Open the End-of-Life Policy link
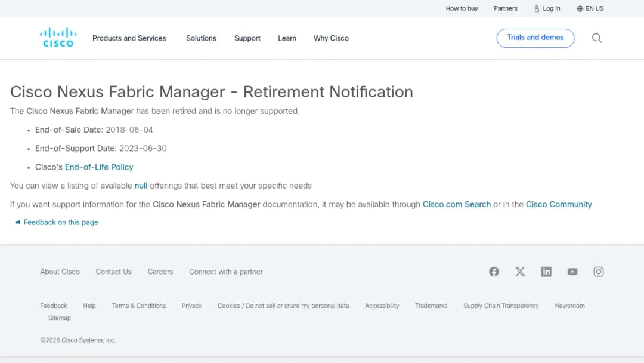 tap(99, 167)
